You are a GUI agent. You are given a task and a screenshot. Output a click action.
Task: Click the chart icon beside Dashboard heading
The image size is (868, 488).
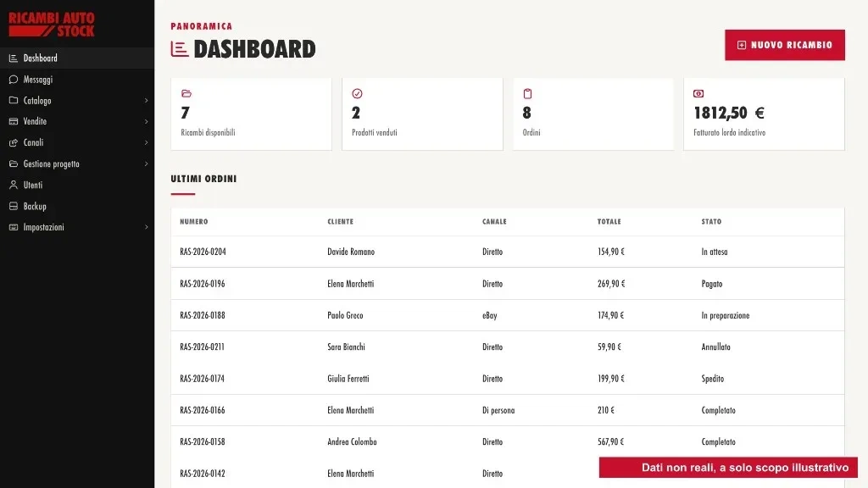[180, 48]
